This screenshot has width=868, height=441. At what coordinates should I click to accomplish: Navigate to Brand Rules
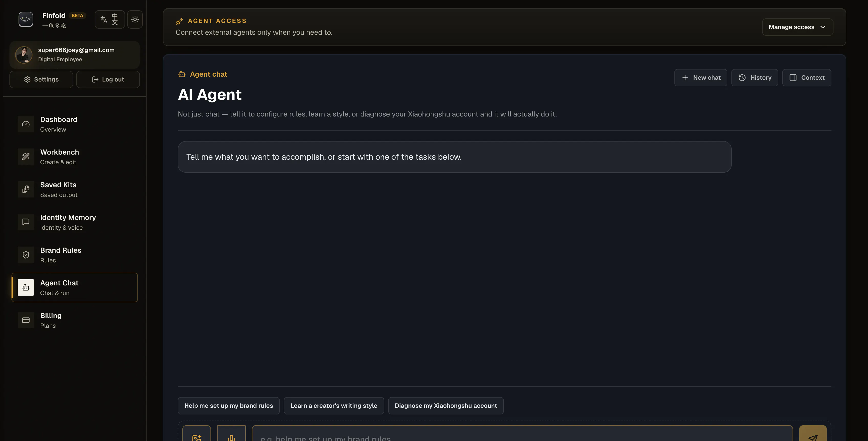tap(74, 254)
